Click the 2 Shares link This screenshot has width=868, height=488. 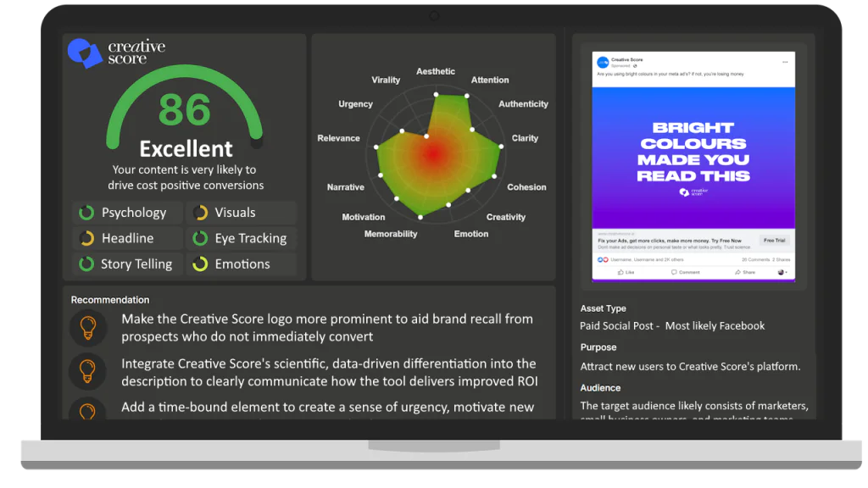point(782,259)
